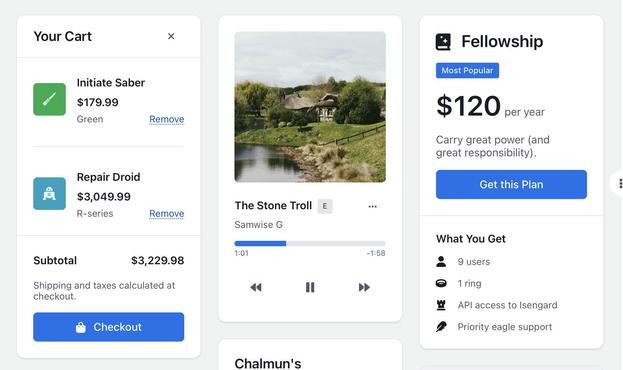Screen dimensions: 623x370
Task: Click the track progress bar
Action: point(310,243)
